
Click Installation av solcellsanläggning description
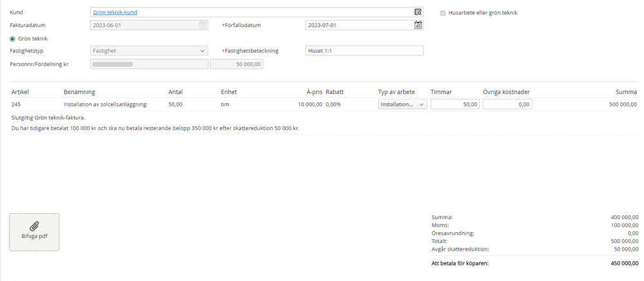point(106,104)
